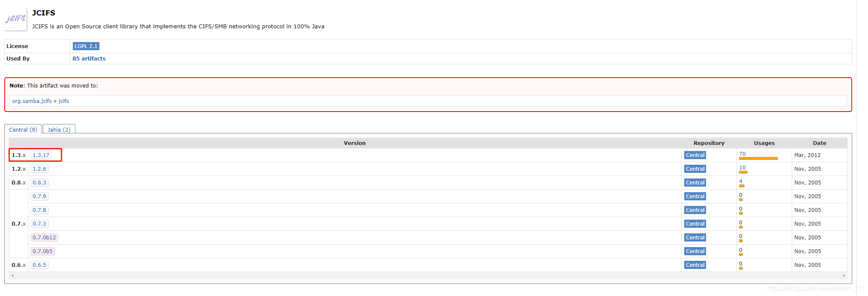Viewport: 868px width, 296px height.
Task: Open version 0.7.9
Action: coord(39,196)
